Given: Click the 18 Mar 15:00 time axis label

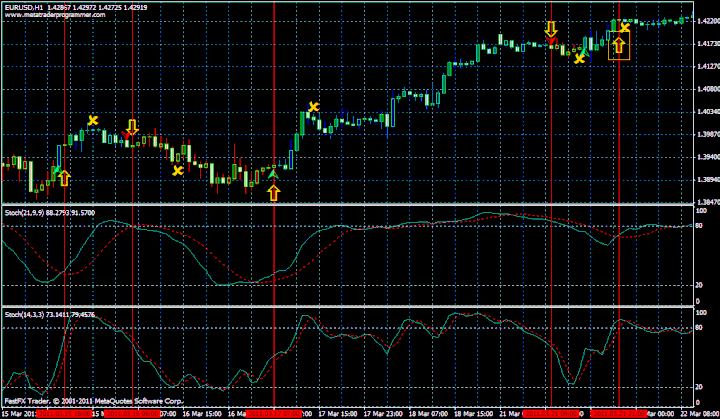Looking at the screenshot, I should (x=474, y=414).
